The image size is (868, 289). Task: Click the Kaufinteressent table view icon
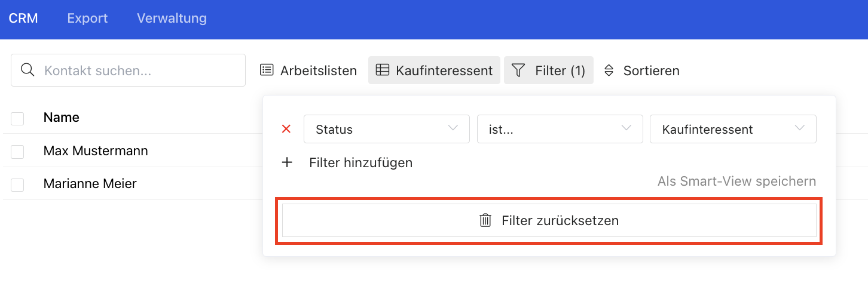pyautogui.click(x=382, y=70)
